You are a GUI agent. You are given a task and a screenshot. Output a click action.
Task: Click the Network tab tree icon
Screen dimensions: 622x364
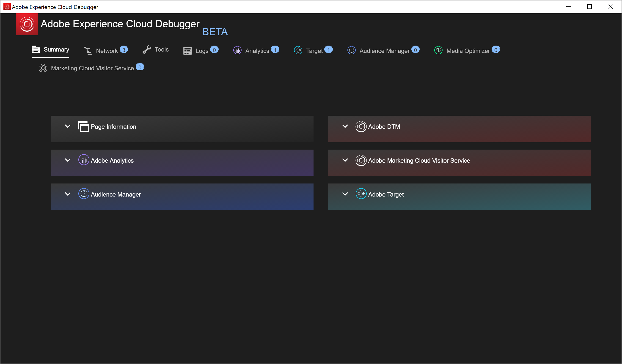click(88, 51)
